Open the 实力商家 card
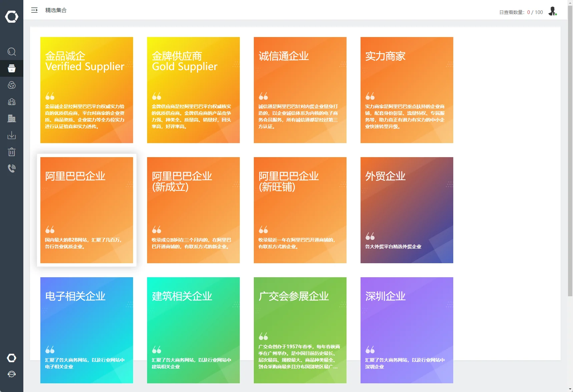Screen dimensions: 573x392 click(407, 90)
